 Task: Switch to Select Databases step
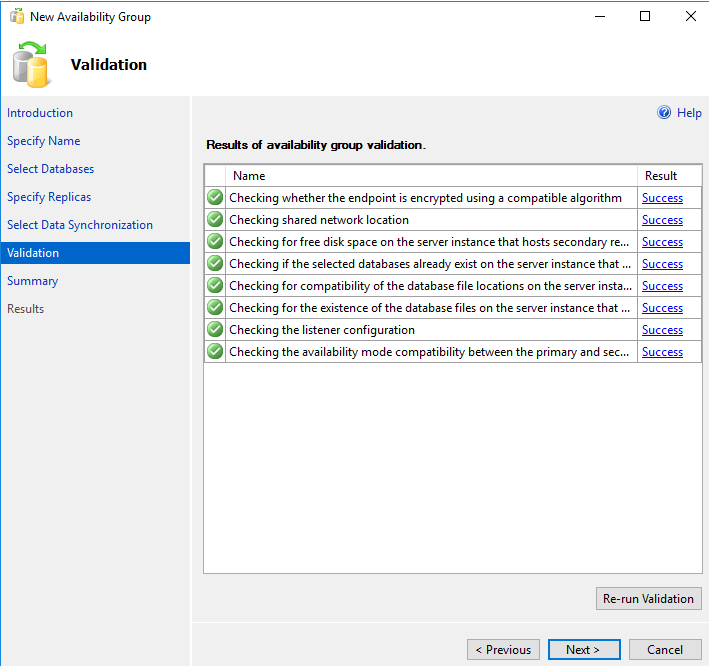tap(51, 169)
